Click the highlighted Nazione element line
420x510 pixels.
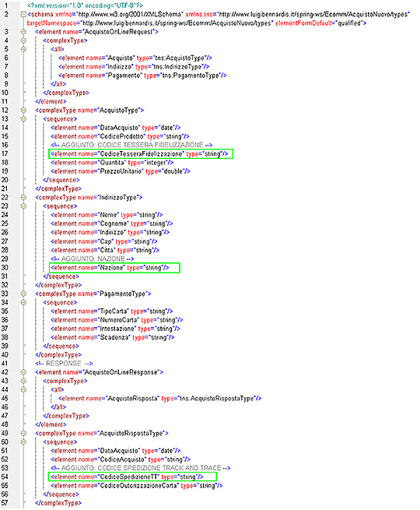point(114,268)
